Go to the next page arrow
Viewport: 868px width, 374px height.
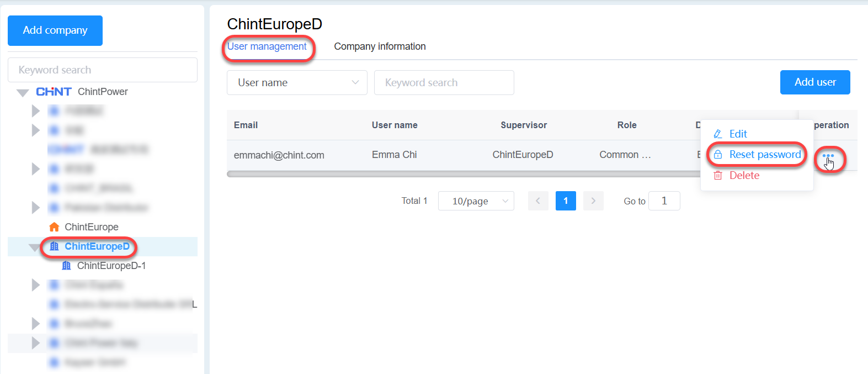coord(593,201)
